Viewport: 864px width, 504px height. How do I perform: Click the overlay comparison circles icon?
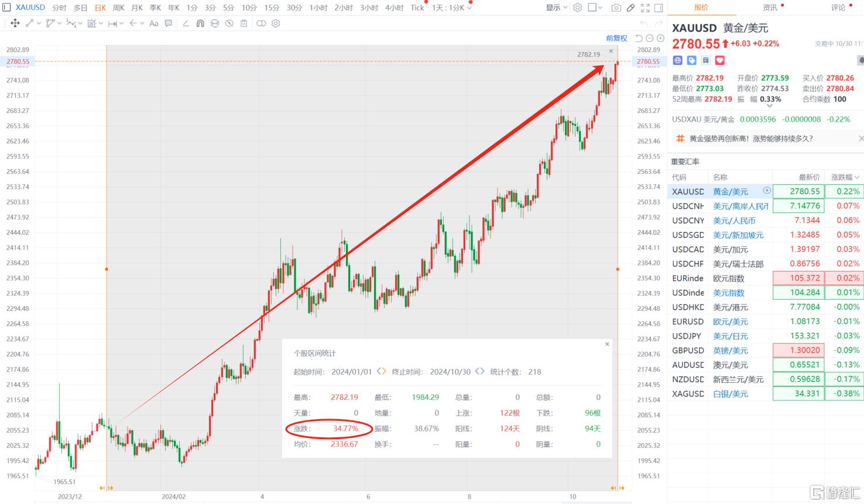point(261,23)
